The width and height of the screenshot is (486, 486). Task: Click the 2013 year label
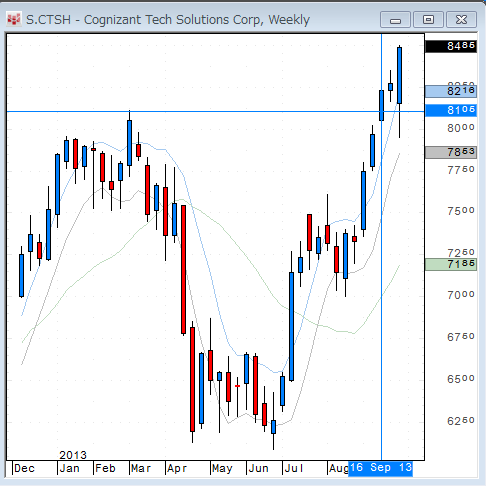click(x=73, y=455)
